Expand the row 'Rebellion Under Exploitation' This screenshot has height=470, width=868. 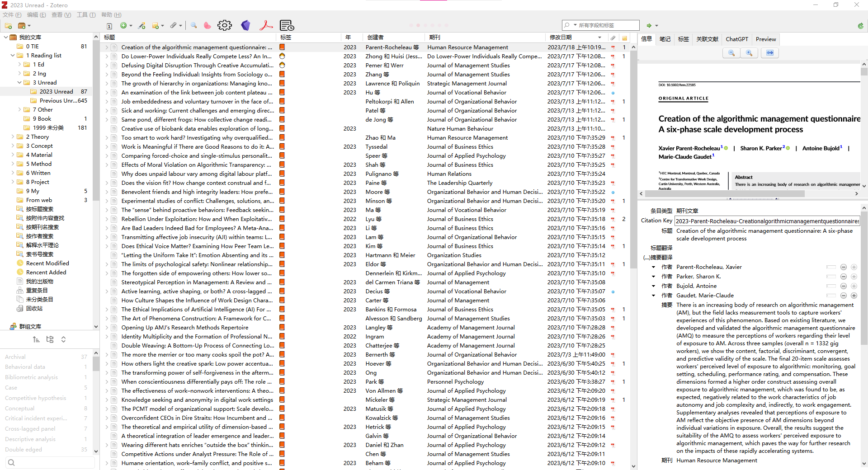pyautogui.click(x=107, y=219)
